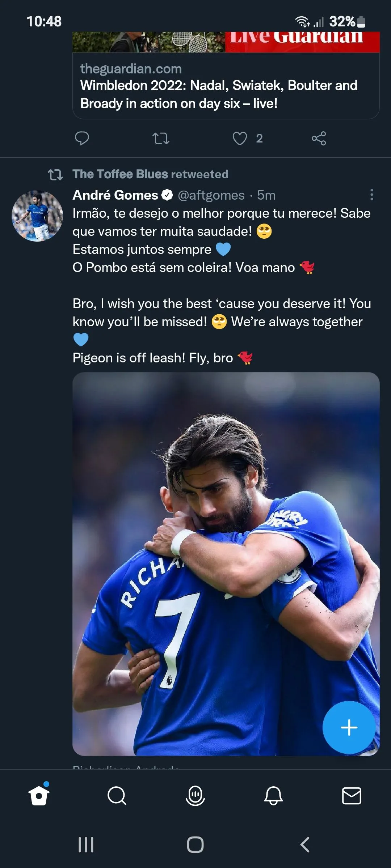Share the Guardian Wimbledon tweet
Viewport: 391px width, 868px height.
pos(319,138)
